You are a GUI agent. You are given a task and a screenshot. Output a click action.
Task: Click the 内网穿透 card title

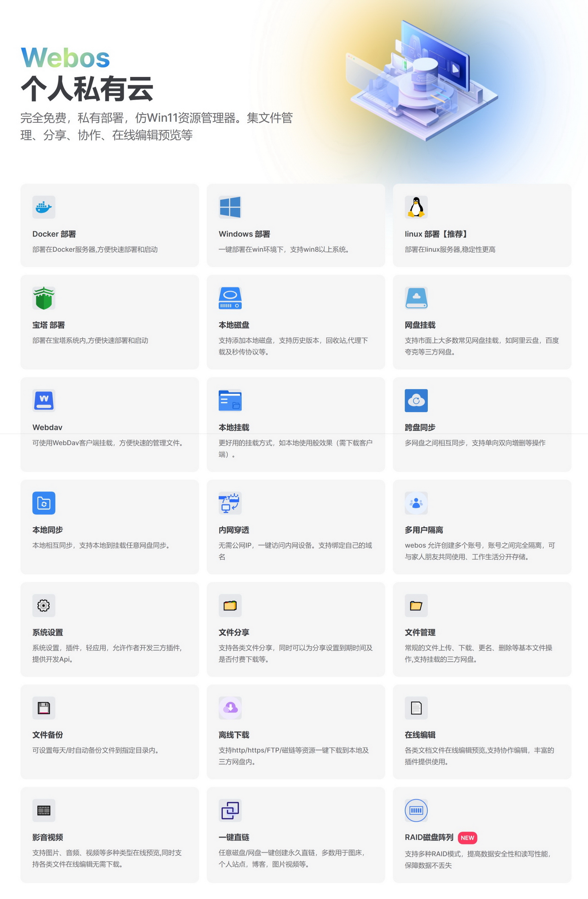click(234, 530)
